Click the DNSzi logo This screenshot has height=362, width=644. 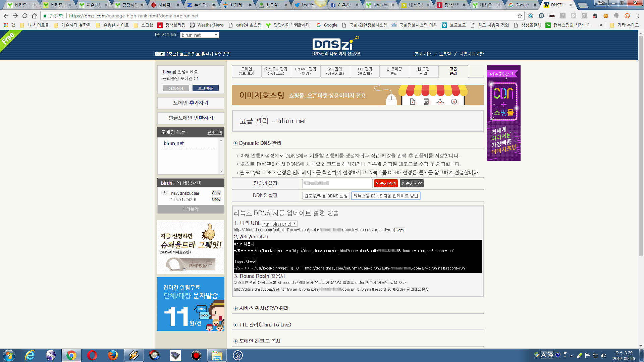tap(335, 46)
